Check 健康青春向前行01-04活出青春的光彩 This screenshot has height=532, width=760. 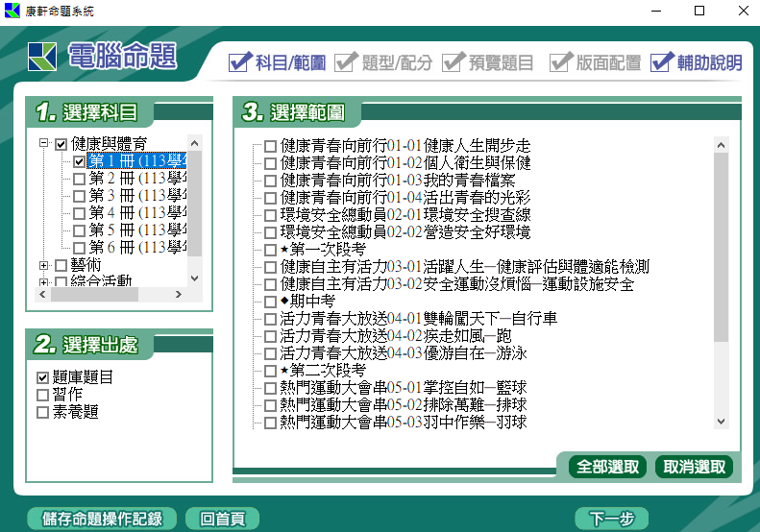pos(270,198)
